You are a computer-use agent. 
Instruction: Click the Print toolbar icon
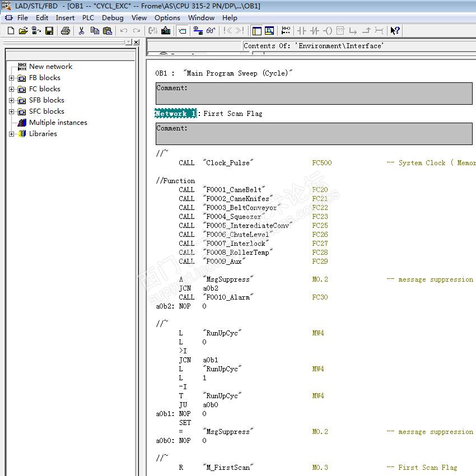pos(65,31)
